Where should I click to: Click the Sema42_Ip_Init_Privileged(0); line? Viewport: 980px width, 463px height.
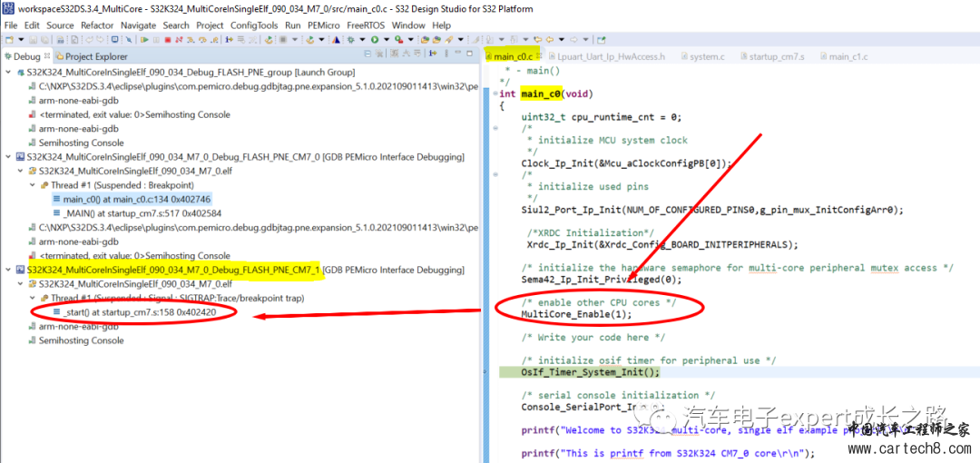pyautogui.click(x=602, y=279)
